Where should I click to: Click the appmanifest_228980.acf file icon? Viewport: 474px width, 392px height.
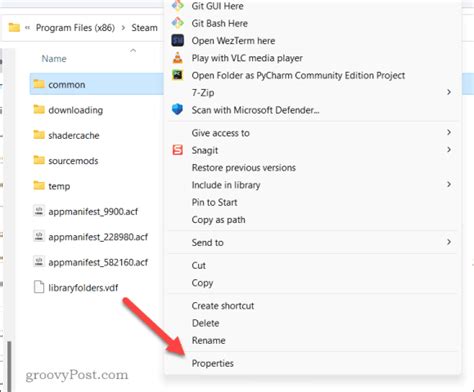coord(39,236)
